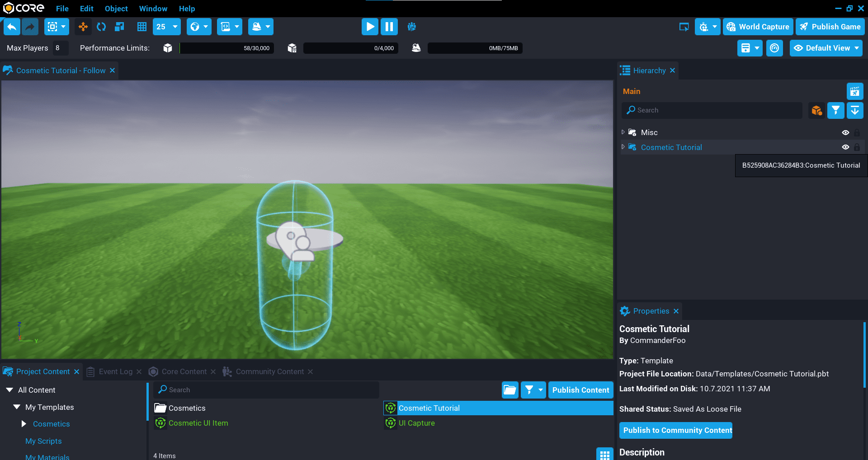The width and height of the screenshot is (868, 460).
Task: Click the Hierarchy filter funnel icon
Action: (835, 110)
